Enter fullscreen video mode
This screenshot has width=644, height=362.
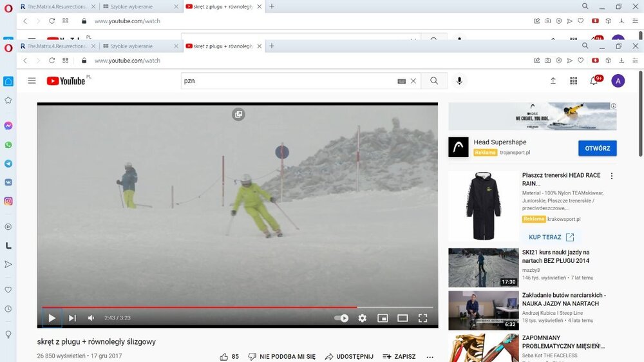422,318
